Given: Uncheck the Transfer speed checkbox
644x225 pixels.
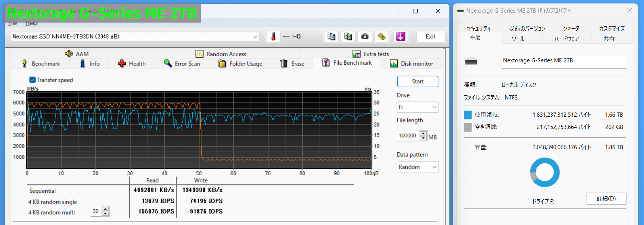Looking at the screenshot, I should (33, 80).
